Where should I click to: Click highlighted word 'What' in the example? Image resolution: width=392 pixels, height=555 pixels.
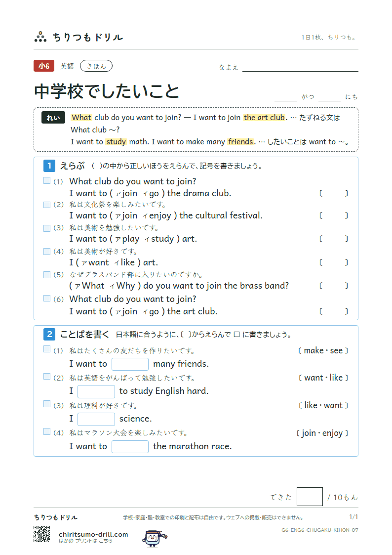click(x=81, y=118)
